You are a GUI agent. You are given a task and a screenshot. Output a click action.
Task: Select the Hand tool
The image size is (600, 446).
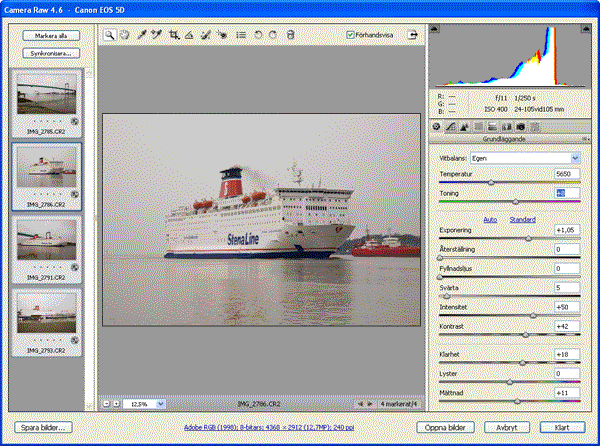(x=125, y=34)
